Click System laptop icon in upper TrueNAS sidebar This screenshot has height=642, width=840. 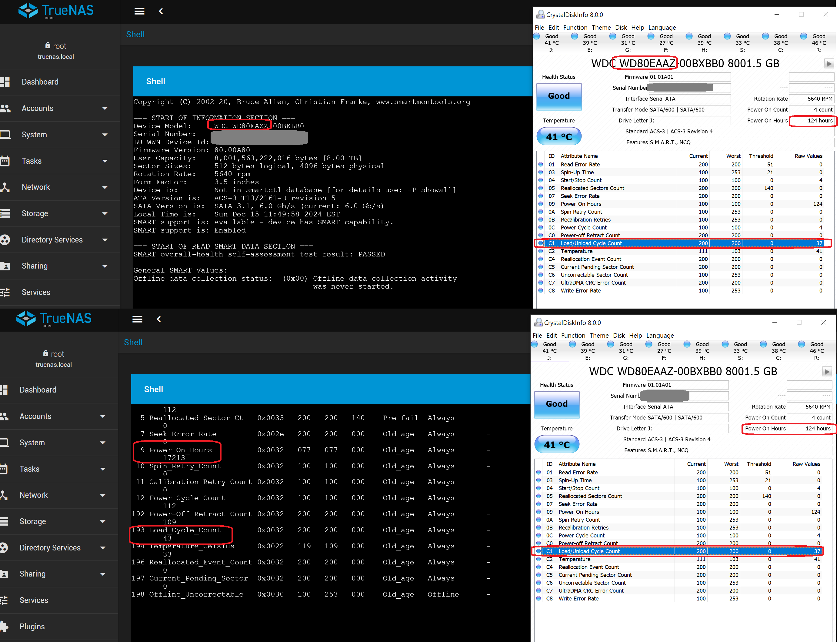point(5,135)
